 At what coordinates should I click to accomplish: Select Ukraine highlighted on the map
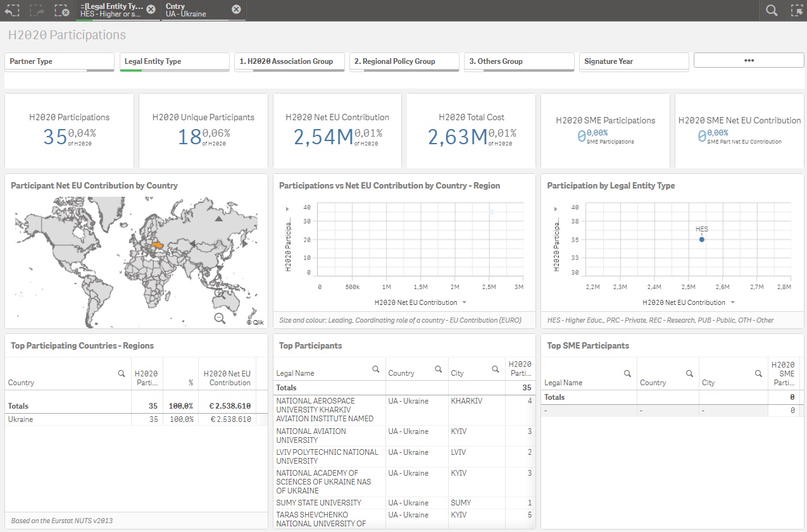157,245
